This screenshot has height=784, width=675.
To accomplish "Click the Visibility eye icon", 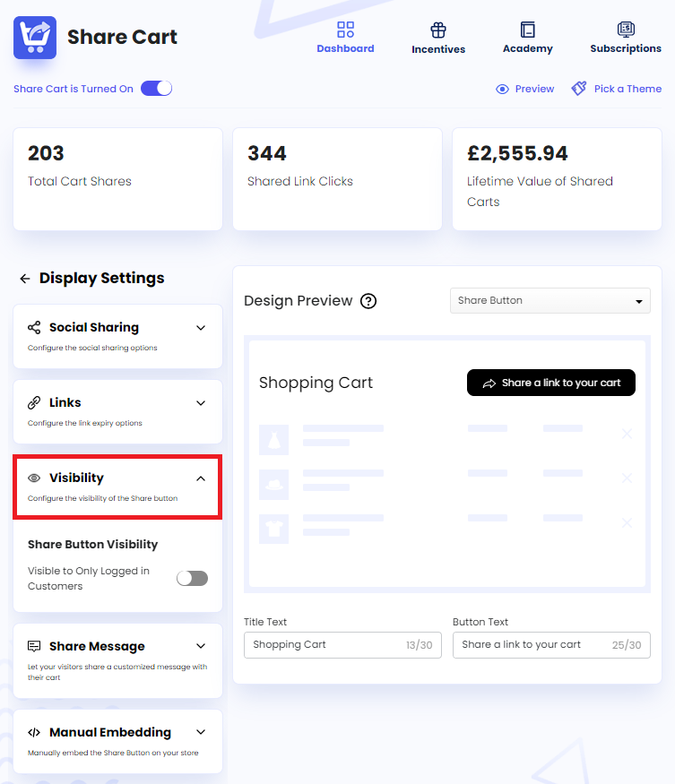I will tap(34, 478).
